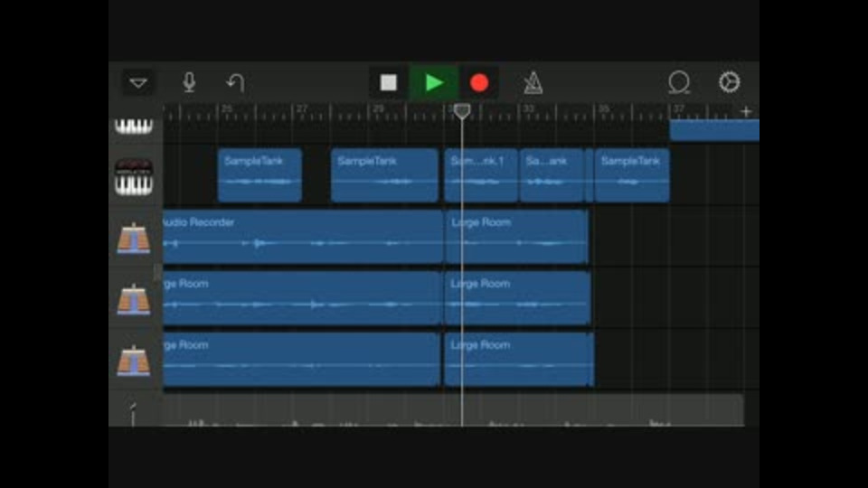Click bar 27 on the ruler
The width and height of the screenshot is (868, 488).
(x=302, y=109)
